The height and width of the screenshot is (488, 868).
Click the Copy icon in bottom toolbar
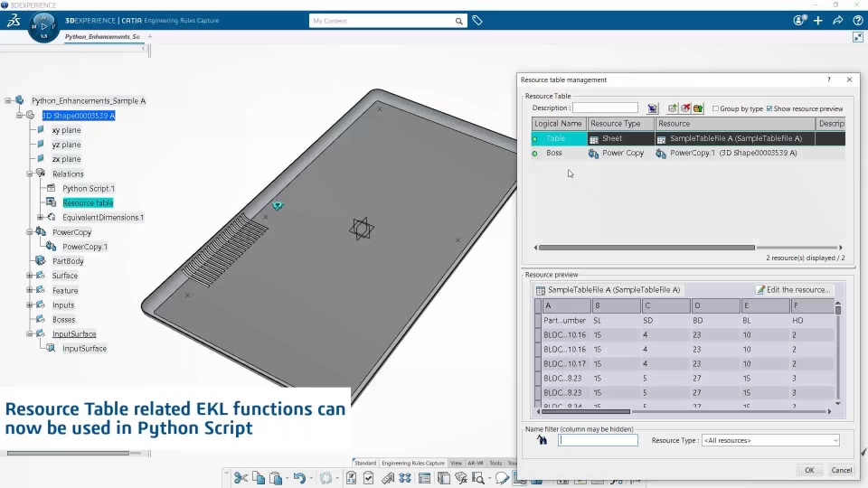click(x=259, y=477)
